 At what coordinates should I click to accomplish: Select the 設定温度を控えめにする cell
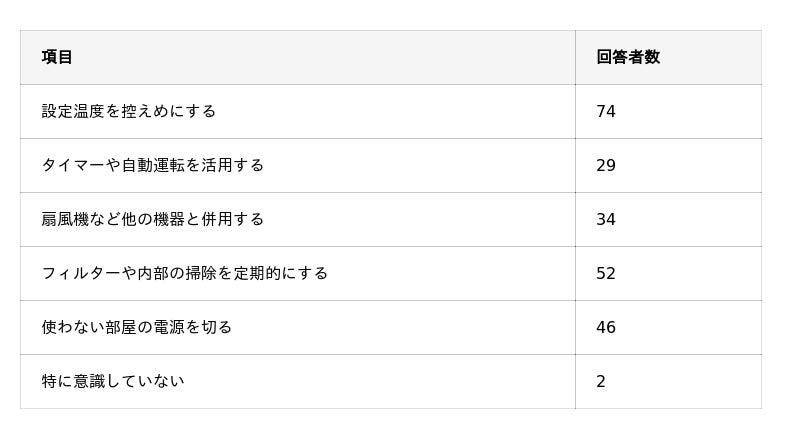(129, 111)
